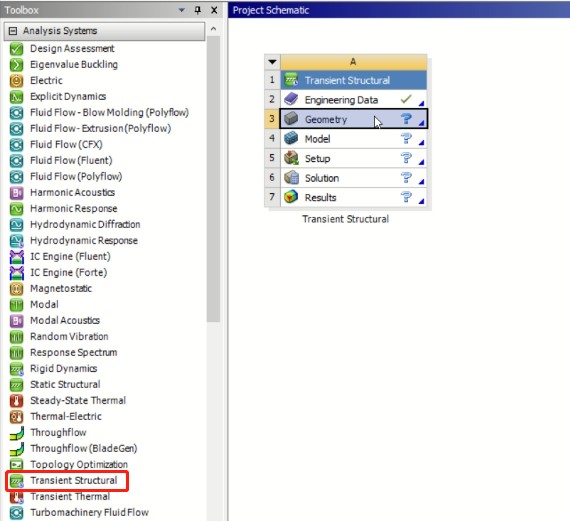Select Throughflow (BladeGen) entry
Image resolution: width=570 pixels, height=521 pixels.
point(84,449)
